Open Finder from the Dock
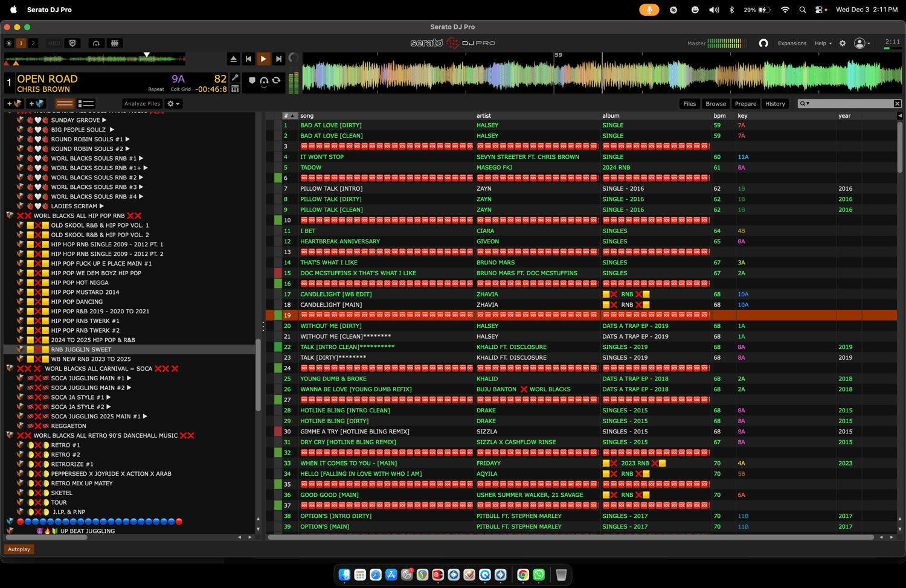Screen dimensions: 906x588 (344, 575)
